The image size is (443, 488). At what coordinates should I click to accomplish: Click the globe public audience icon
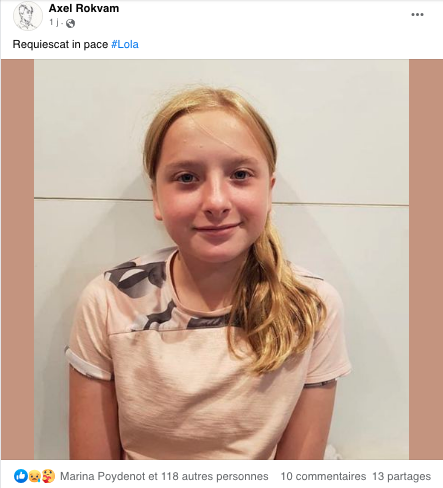[70, 23]
